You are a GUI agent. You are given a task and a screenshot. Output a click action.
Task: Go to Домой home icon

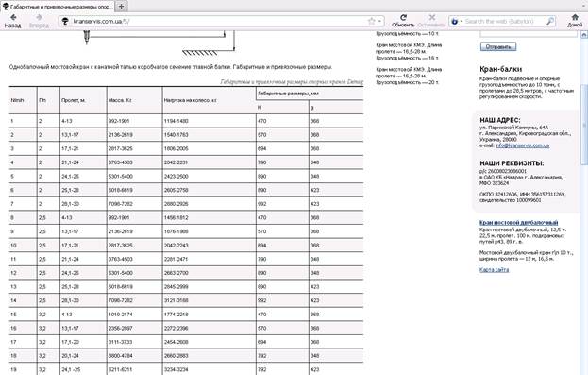pos(575,21)
